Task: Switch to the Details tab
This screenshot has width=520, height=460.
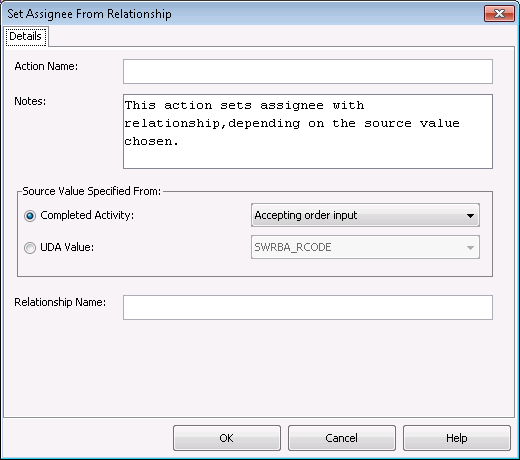Action: tap(26, 36)
